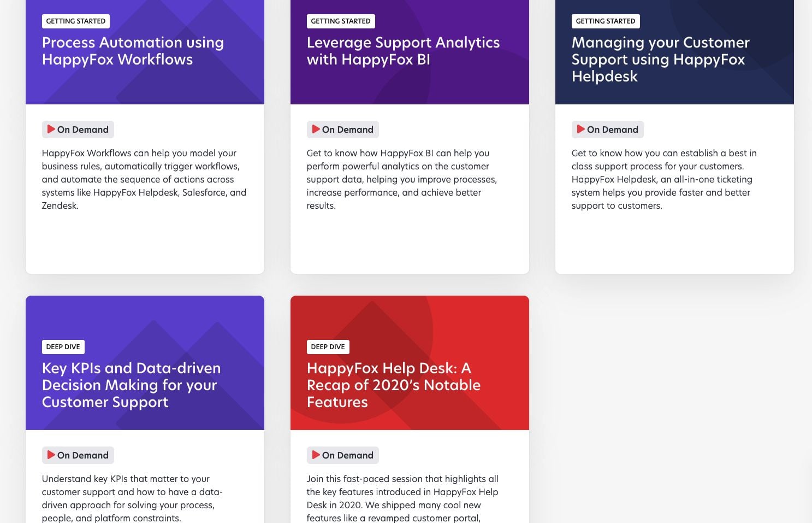Select the On Demand badge under HappyFox BI card
Image resolution: width=812 pixels, height=523 pixels.
342,130
